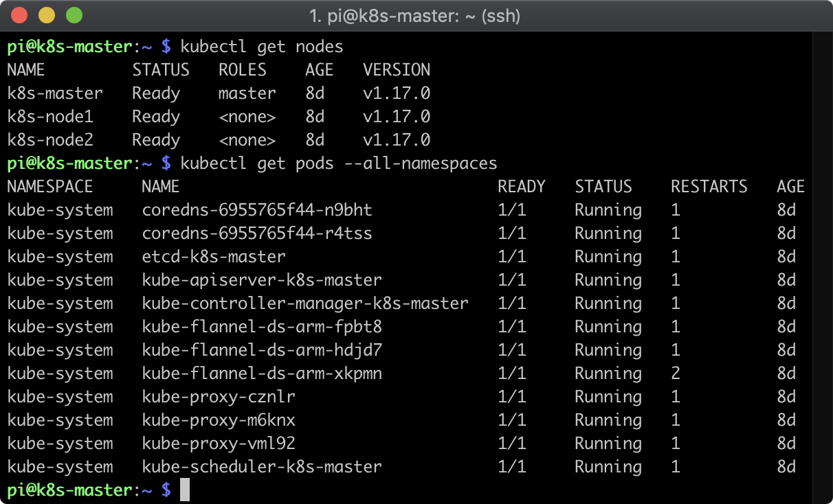Screen dimensions: 833x504
Task: Click the kube-flannel-ds-arm-xkpmn pod name
Action: [261, 374]
